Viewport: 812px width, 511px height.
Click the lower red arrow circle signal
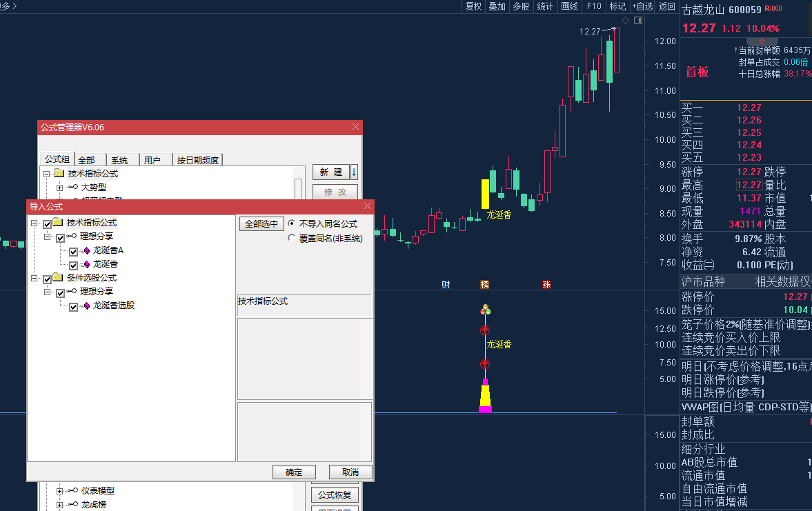[x=485, y=364]
